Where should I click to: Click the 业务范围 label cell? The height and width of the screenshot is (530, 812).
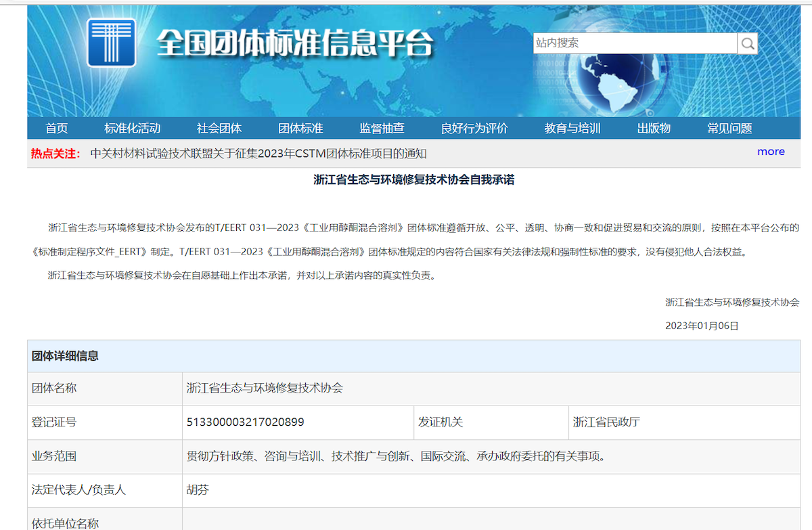point(105,456)
